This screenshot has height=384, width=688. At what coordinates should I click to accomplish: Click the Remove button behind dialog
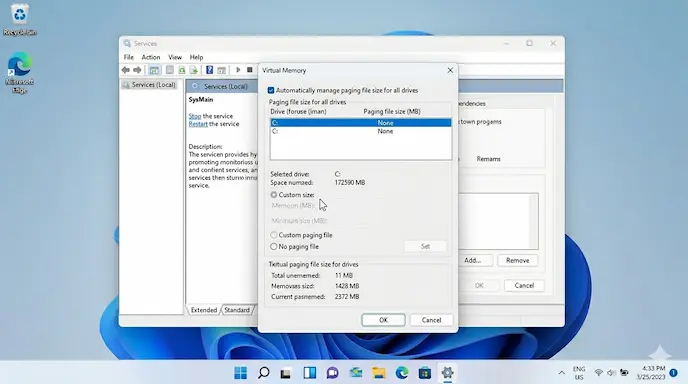tap(517, 260)
